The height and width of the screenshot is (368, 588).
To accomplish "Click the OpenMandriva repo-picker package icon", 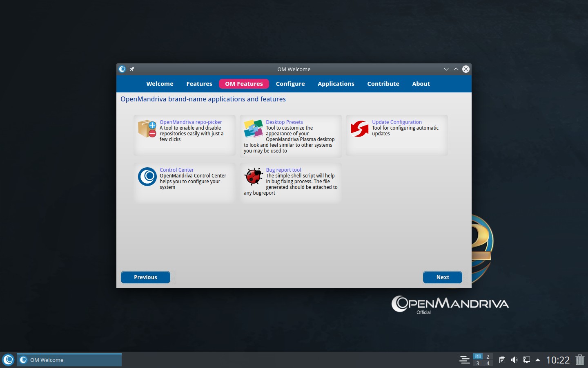I will click(147, 129).
